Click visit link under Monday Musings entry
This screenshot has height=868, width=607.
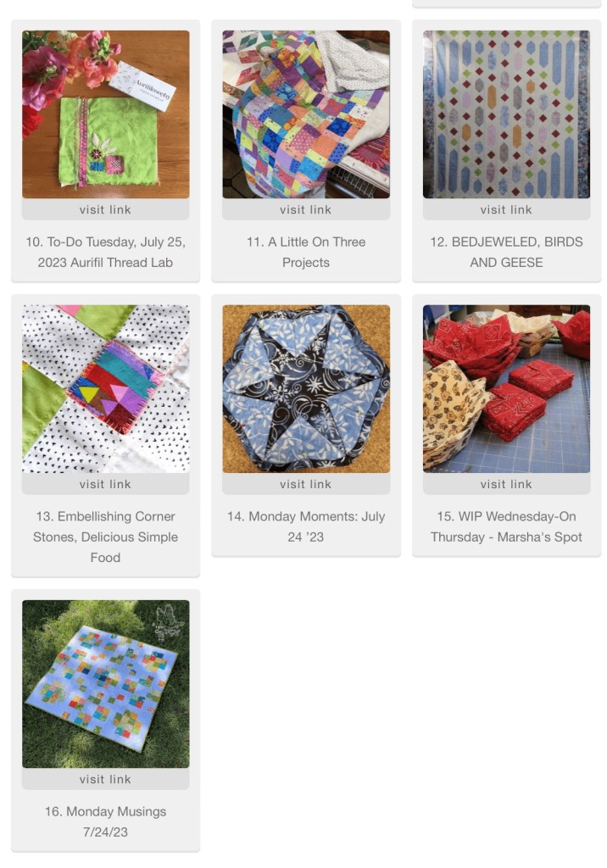click(105, 779)
